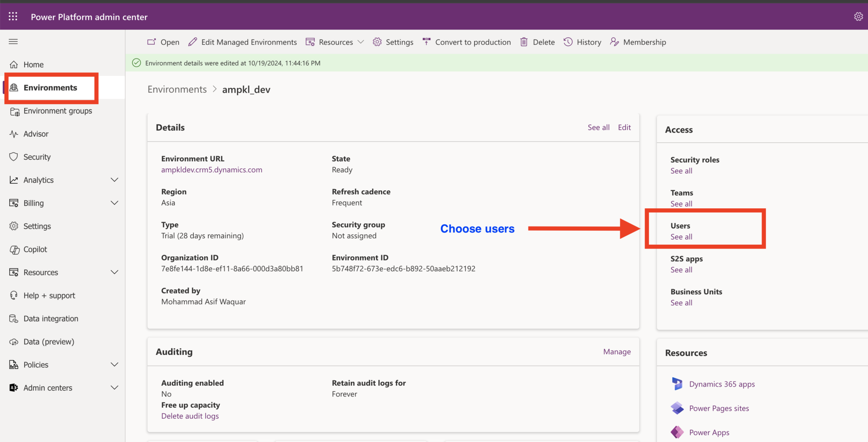Click Delete audit logs link
This screenshot has width=868, height=442.
point(190,415)
